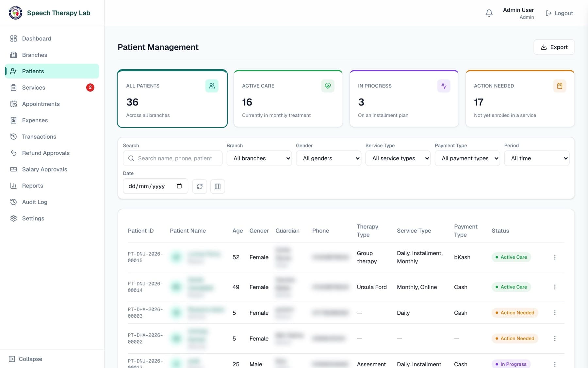The width and height of the screenshot is (588, 368).
Task: Select the Active Care summary card
Action: [288, 98]
